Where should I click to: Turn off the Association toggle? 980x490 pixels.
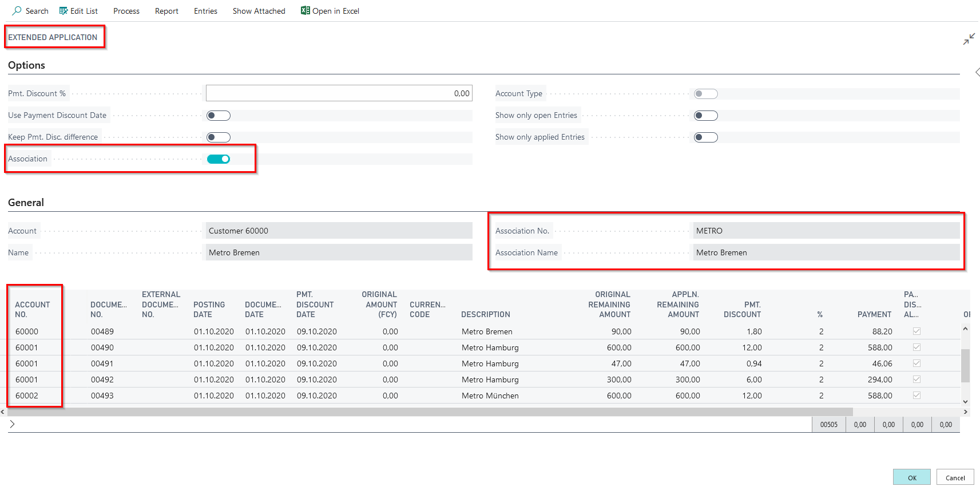[x=219, y=159]
